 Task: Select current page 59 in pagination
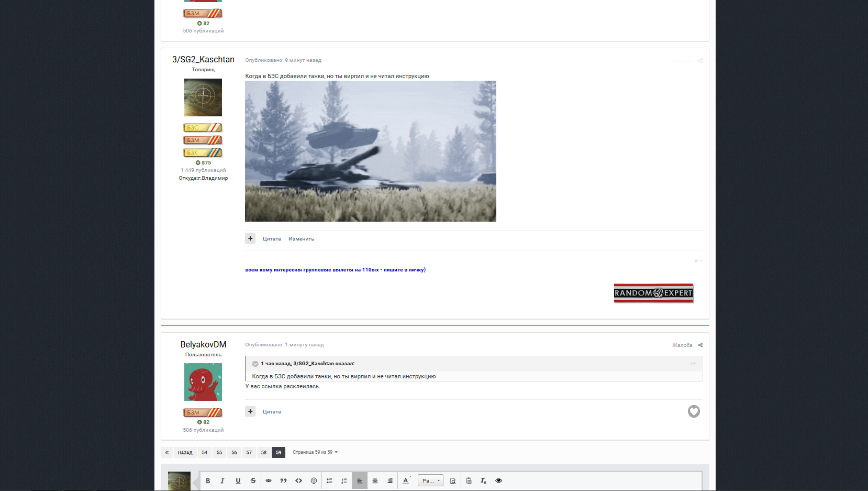click(279, 452)
